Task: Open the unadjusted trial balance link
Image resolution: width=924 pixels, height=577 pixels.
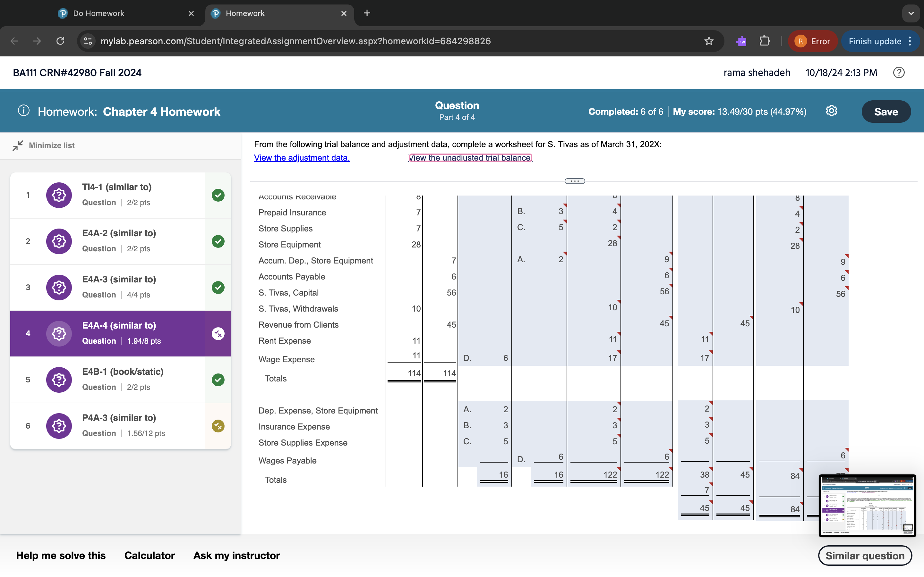Action: 470,158
